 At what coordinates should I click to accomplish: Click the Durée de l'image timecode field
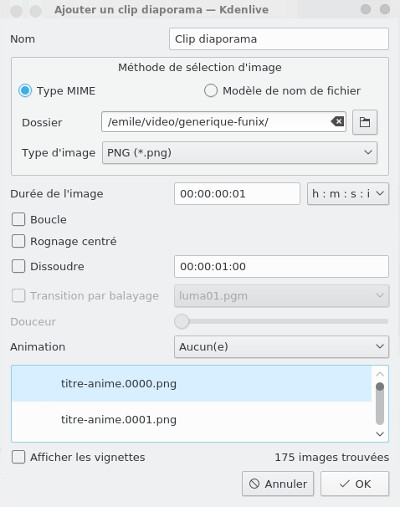coord(237,194)
